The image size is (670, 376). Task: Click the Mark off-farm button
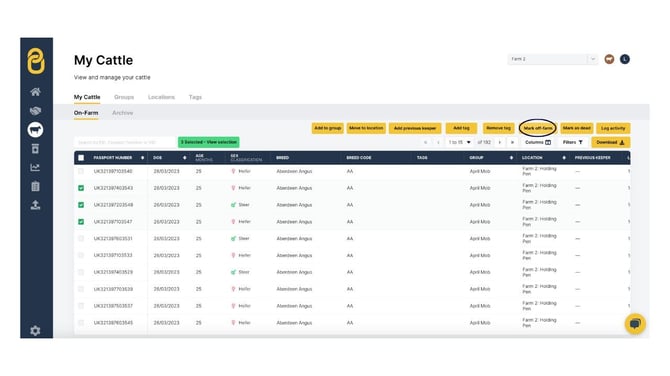click(538, 128)
